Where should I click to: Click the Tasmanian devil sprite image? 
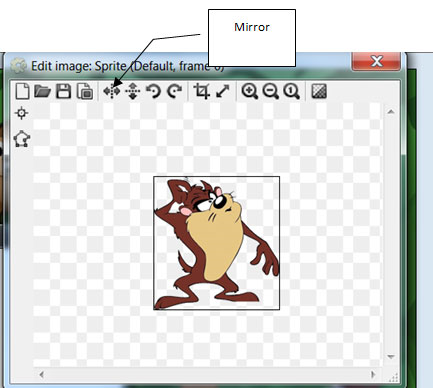click(216, 243)
